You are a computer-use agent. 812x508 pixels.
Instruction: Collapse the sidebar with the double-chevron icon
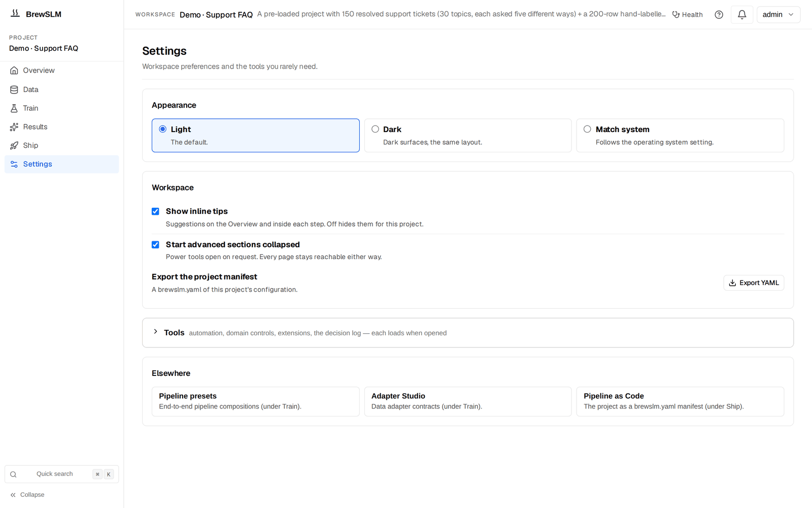tap(13, 495)
